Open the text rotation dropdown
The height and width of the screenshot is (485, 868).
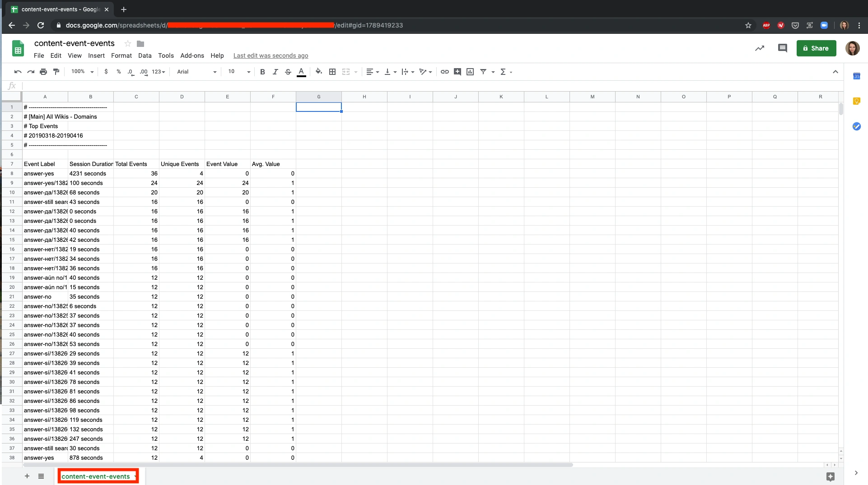tap(426, 72)
